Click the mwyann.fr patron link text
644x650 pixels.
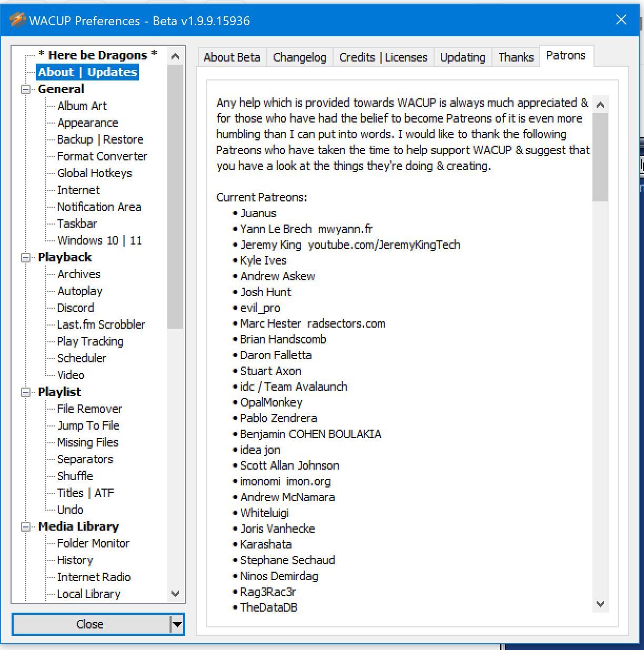click(345, 229)
